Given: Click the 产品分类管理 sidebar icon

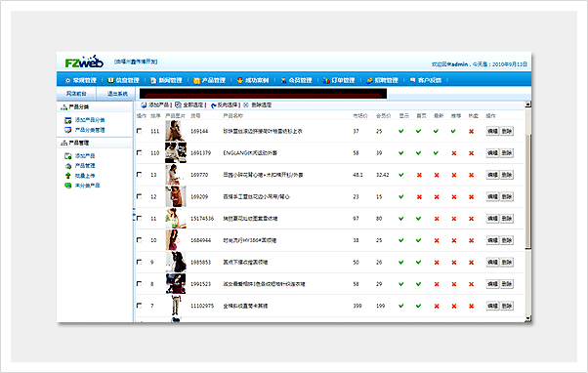Looking at the screenshot, I should 67,130.
